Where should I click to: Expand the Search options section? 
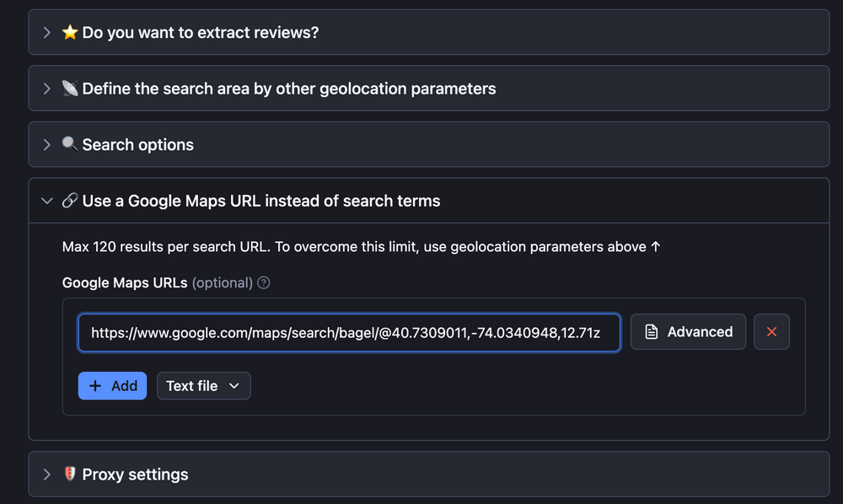[47, 144]
